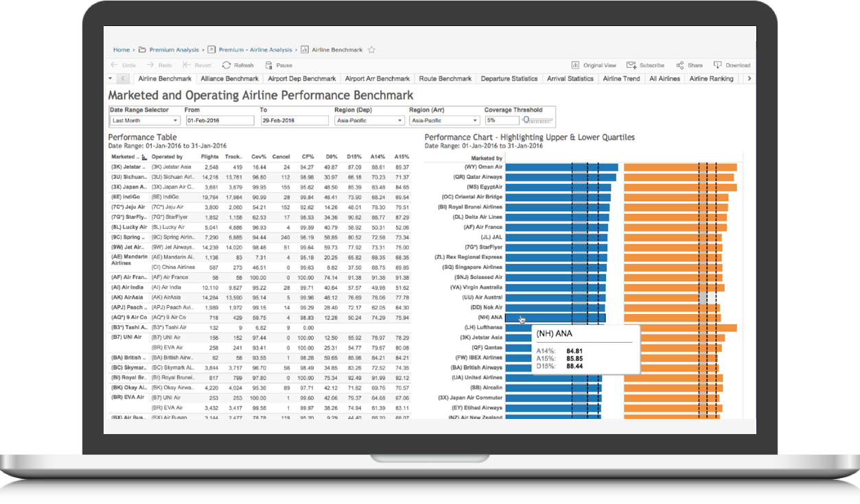This screenshot has width=860, height=504.
Task: Click the To date field
Action: pyautogui.click(x=294, y=120)
